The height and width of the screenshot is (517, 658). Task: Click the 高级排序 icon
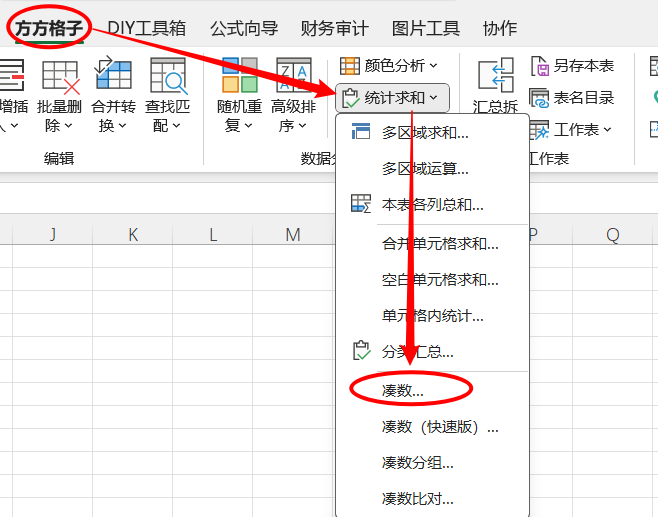[x=294, y=75]
